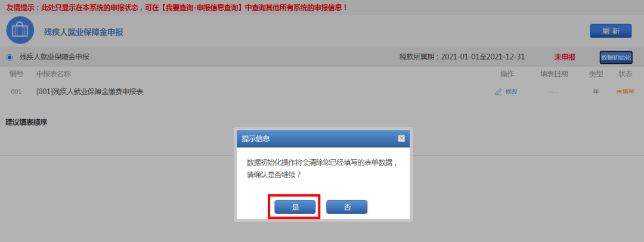The width and height of the screenshot is (644, 242).
Task: Click the 建议填表顺序 heading
Action: pyautogui.click(x=26, y=122)
